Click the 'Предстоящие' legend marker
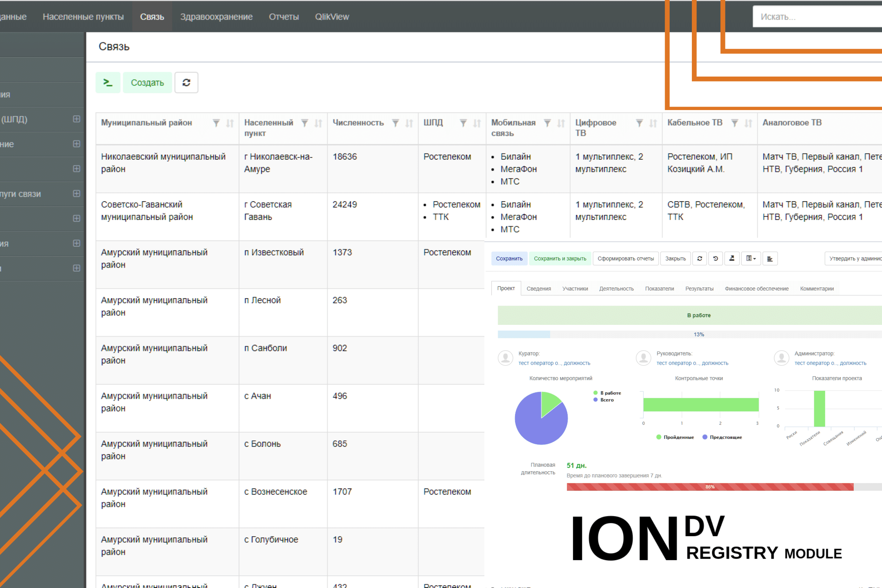The image size is (882, 588). click(705, 437)
